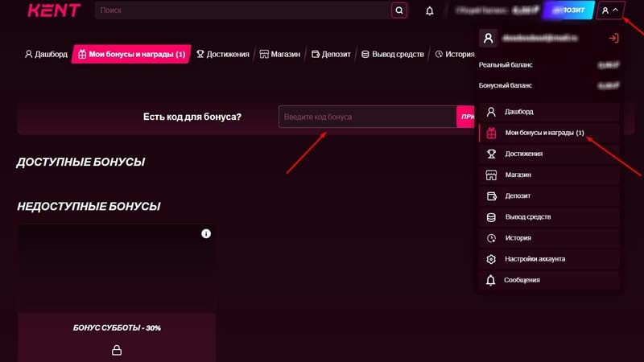Open Вывод средств in top navigation
644x362 pixels.
point(392,54)
